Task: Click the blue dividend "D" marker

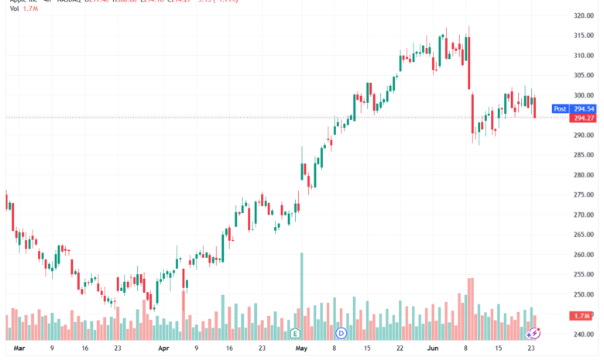Action: coord(341,333)
